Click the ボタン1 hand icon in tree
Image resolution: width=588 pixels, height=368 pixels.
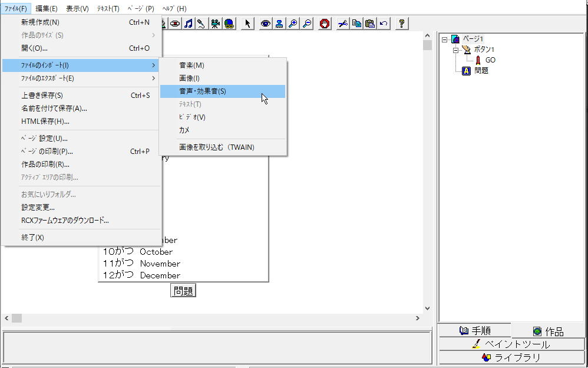click(x=467, y=49)
